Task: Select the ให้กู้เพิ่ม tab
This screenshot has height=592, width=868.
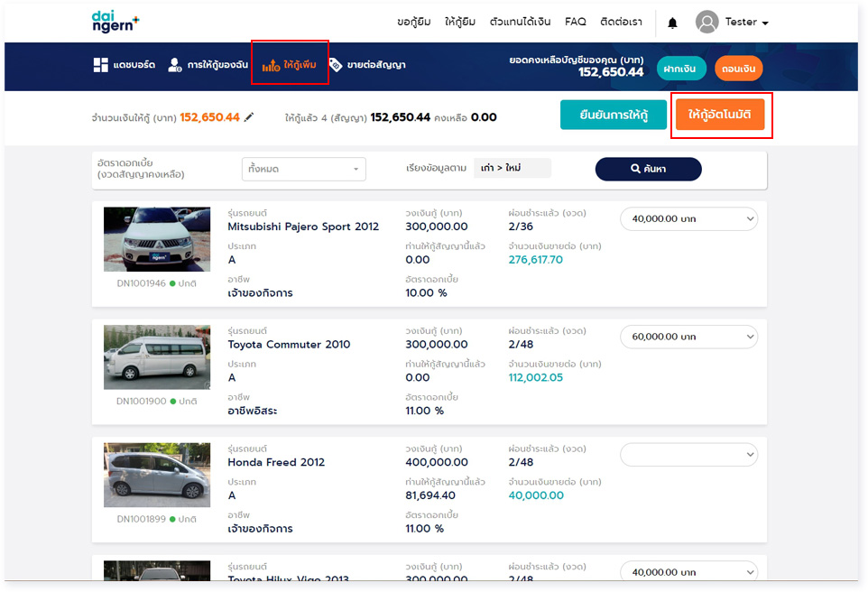Action: coord(290,65)
